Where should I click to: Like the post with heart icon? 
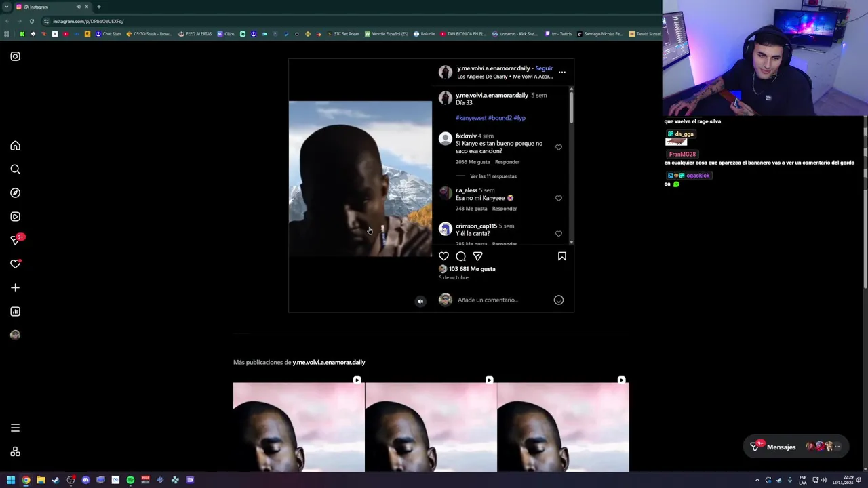(443, 256)
